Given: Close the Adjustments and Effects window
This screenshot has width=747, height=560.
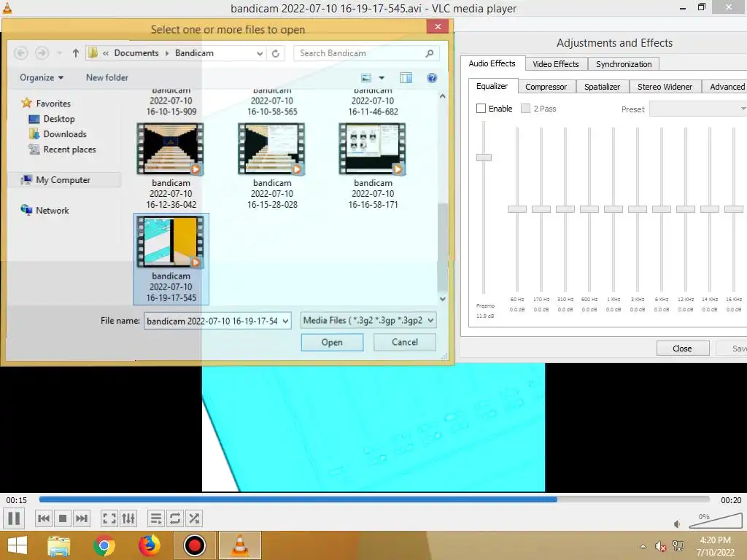Looking at the screenshot, I should point(682,348).
